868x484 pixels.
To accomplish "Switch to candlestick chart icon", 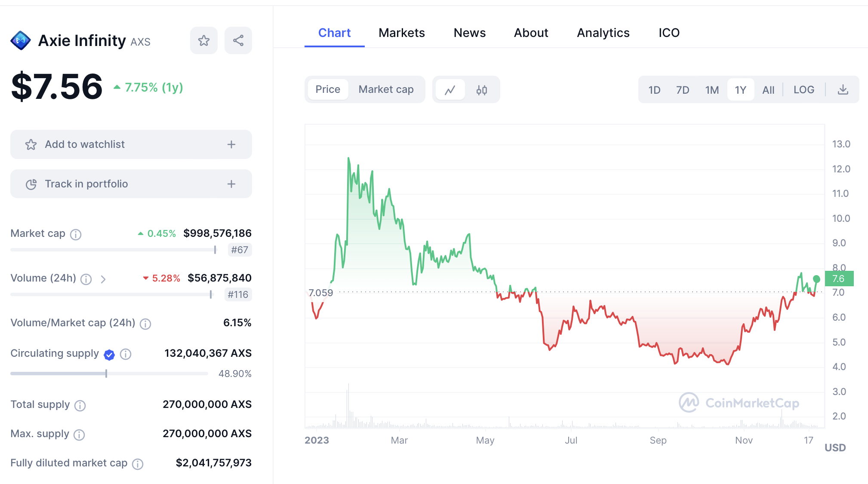I will coord(482,90).
